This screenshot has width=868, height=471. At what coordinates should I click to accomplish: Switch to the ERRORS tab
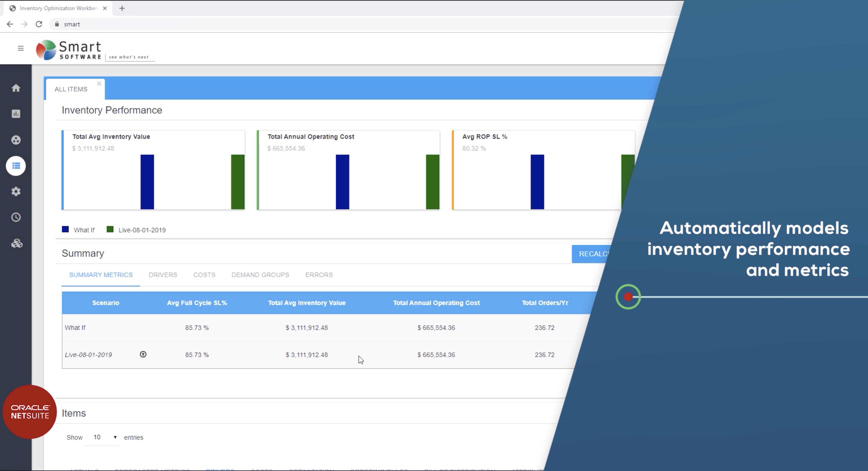tap(319, 275)
